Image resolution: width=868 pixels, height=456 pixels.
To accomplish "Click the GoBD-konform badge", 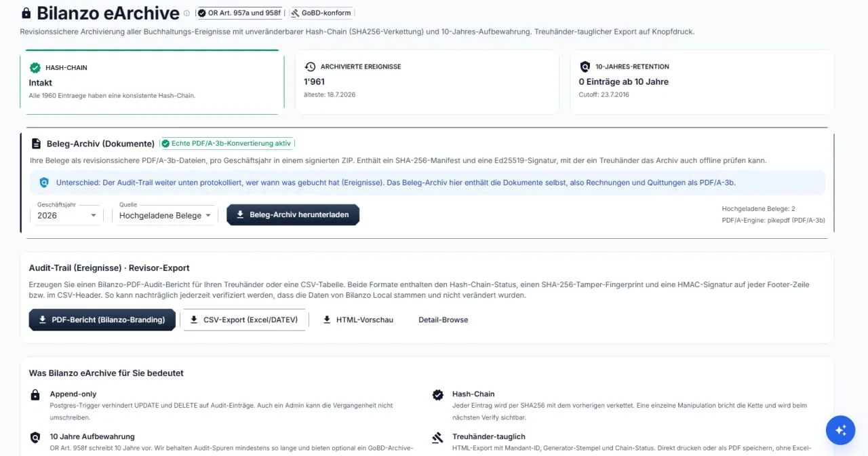I will (x=321, y=13).
